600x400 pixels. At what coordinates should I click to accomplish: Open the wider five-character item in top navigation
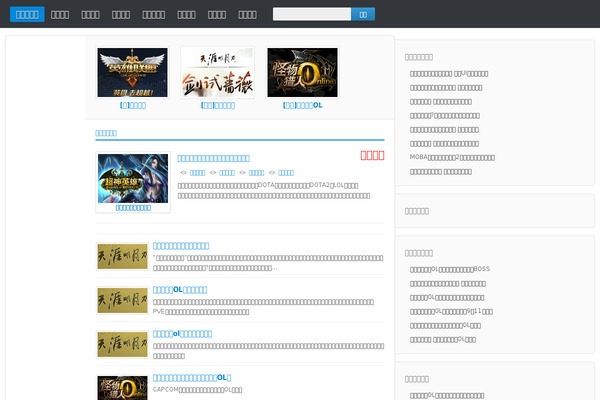pos(154,15)
